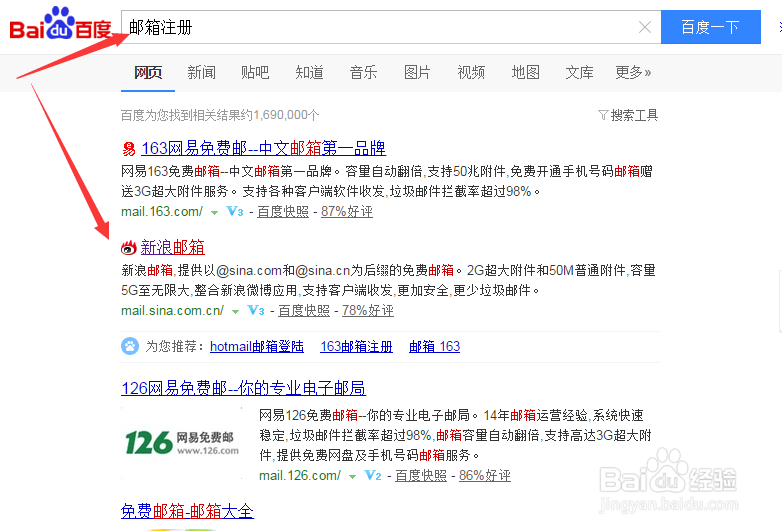The width and height of the screenshot is (782, 531).
Task: Open the 文库 tab
Action: pyautogui.click(x=580, y=73)
